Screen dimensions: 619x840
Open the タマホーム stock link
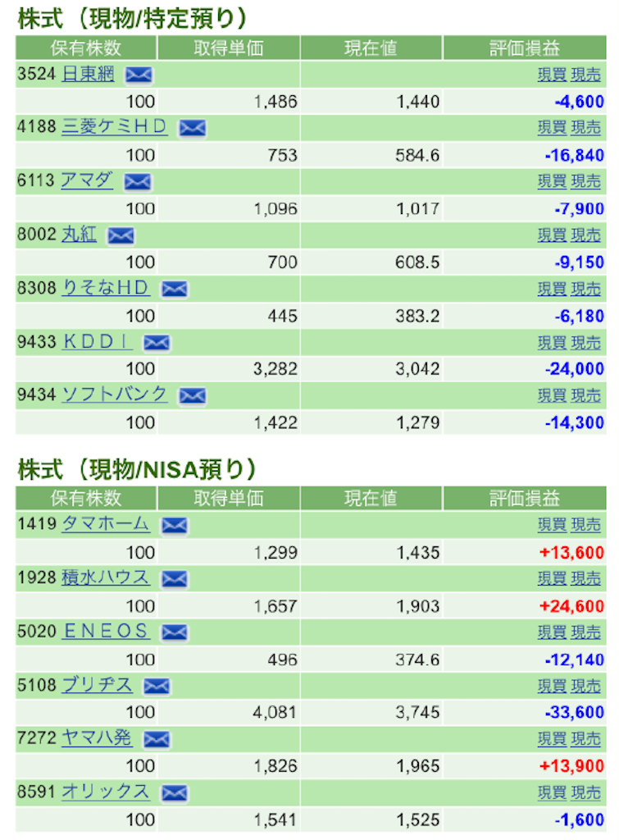pyautogui.click(x=106, y=524)
